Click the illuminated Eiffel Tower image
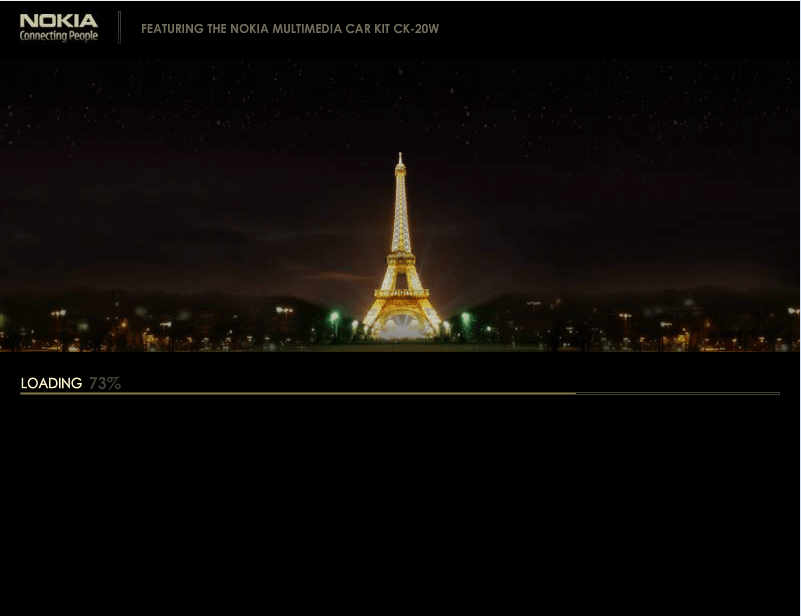 pyautogui.click(x=402, y=246)
